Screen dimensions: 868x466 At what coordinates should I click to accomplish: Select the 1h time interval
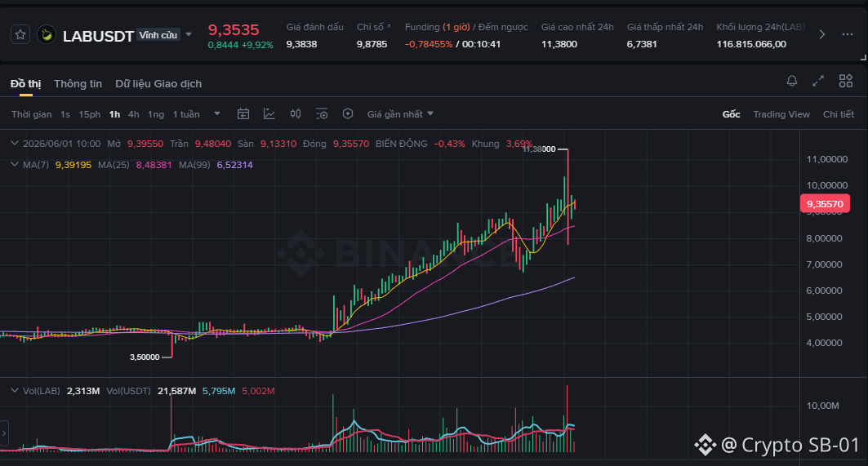114,114
